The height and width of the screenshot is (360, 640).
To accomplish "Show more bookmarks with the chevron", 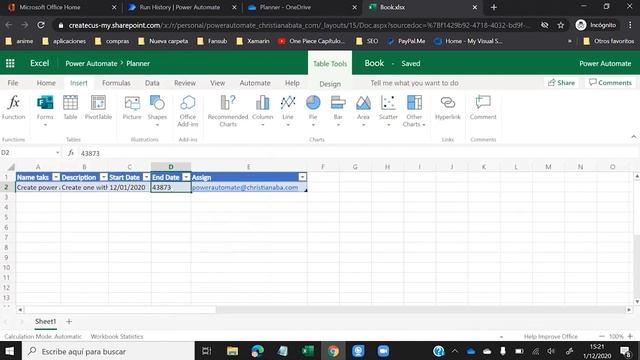I will tap(569, 41).
